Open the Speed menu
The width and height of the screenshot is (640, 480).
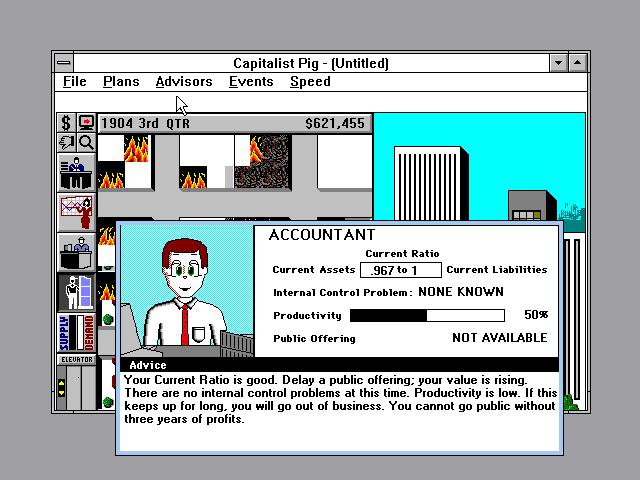(x=310, y=82)
